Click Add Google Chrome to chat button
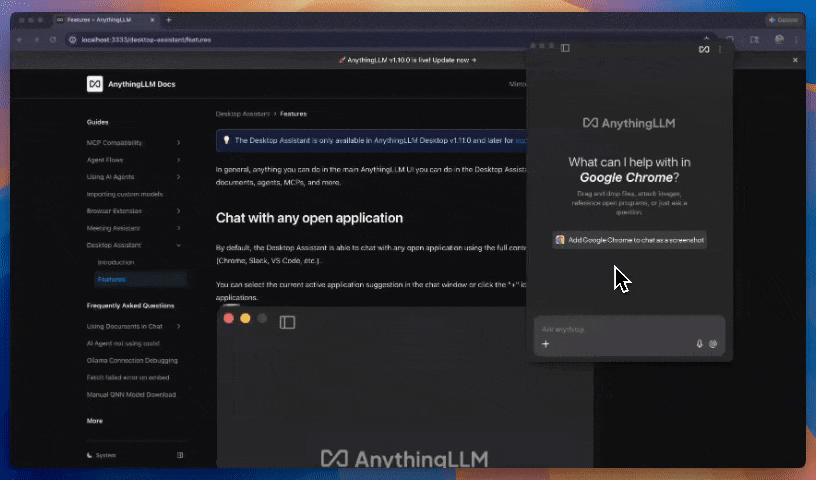 [630, 240]
